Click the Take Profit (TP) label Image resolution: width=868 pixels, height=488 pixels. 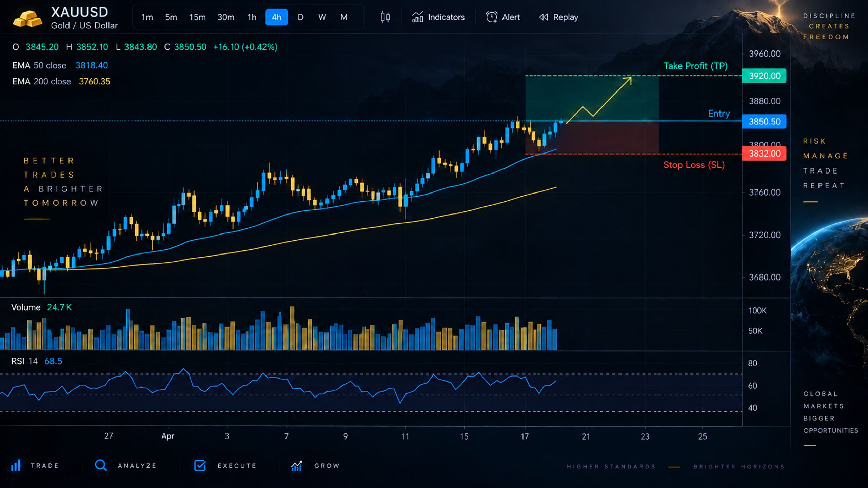click(x=695, y=66)
